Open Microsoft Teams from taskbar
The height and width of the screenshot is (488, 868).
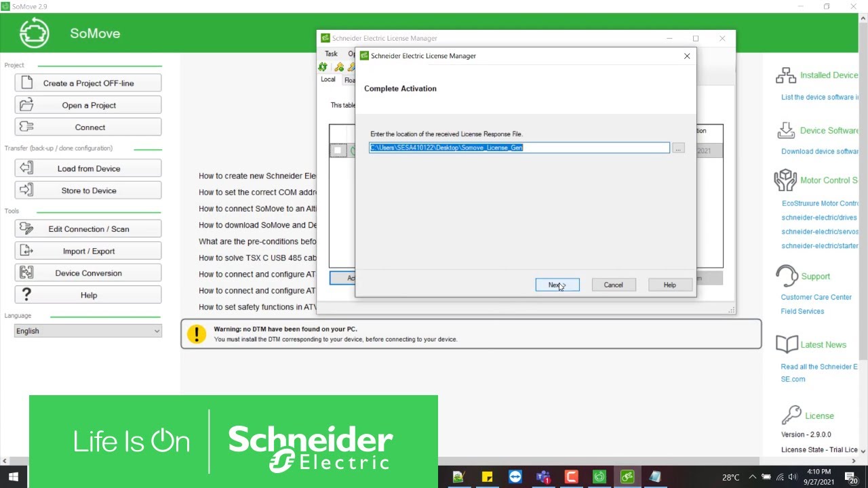[543, 477]
